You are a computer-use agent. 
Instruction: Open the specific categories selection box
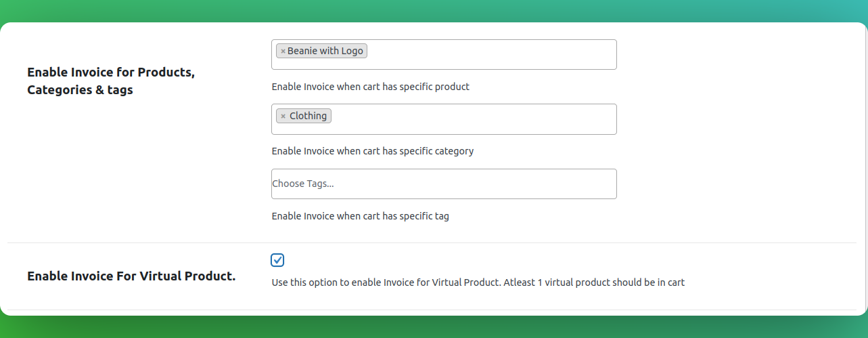click(444, 119)
